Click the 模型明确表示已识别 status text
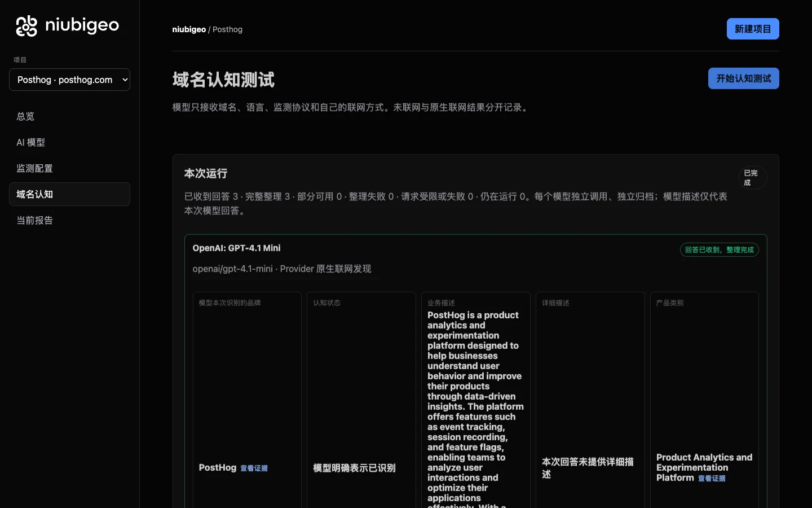 [x=354, y=468]
